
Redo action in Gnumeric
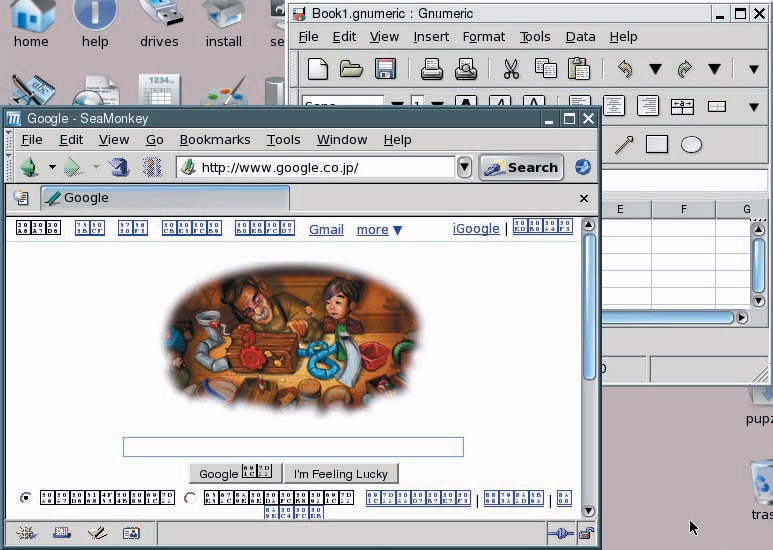(684, 69)
